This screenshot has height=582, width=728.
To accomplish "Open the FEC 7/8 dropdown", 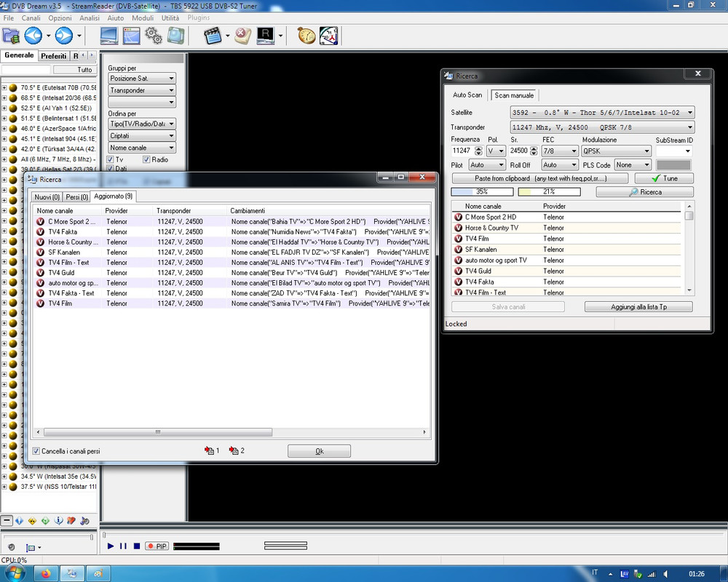I will (560, 151).
